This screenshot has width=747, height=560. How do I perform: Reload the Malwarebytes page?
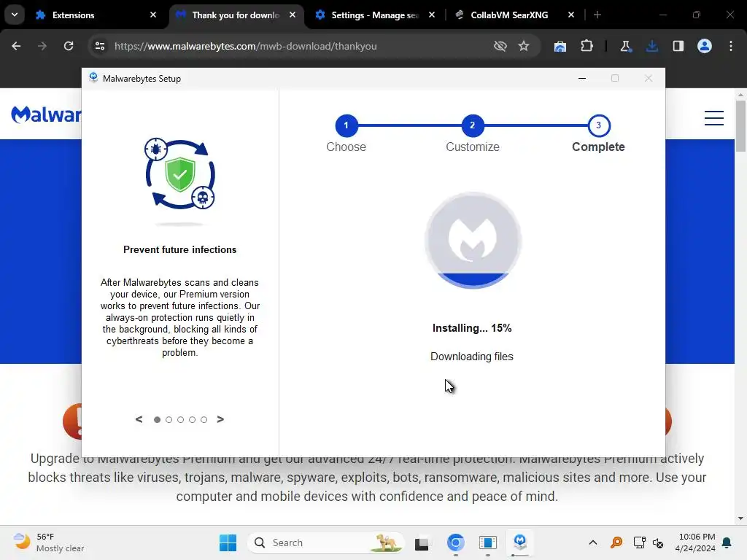69,46
